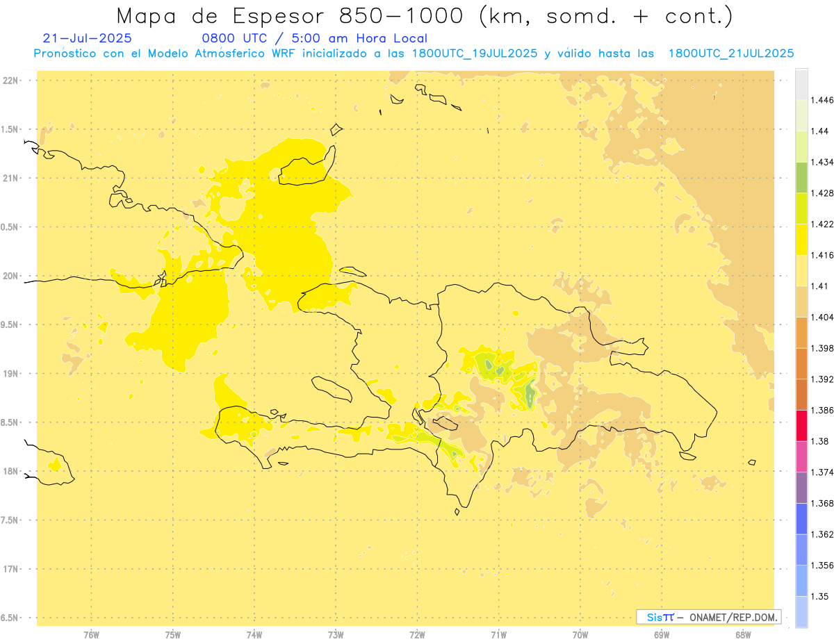Screen dimensions: 834x644
Task: Pick the green legend band between 1.428 and 1.434
Action: click(801, 177)
